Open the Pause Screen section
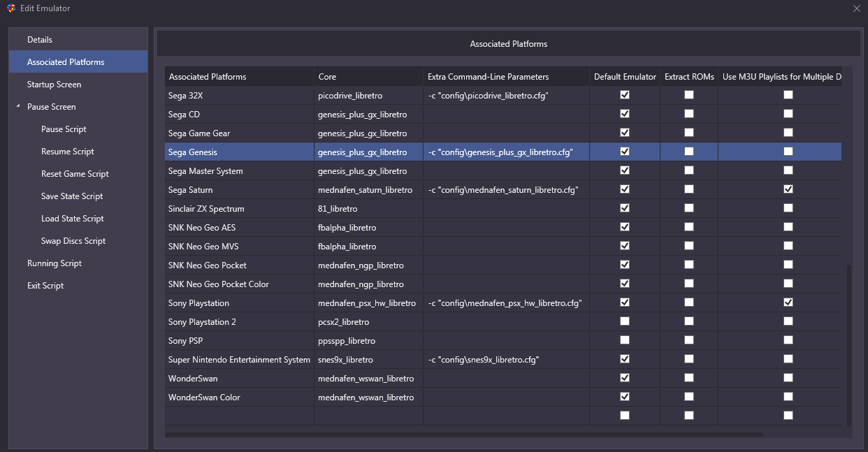Viewport: 868px width, 452px height. [78, 107]
